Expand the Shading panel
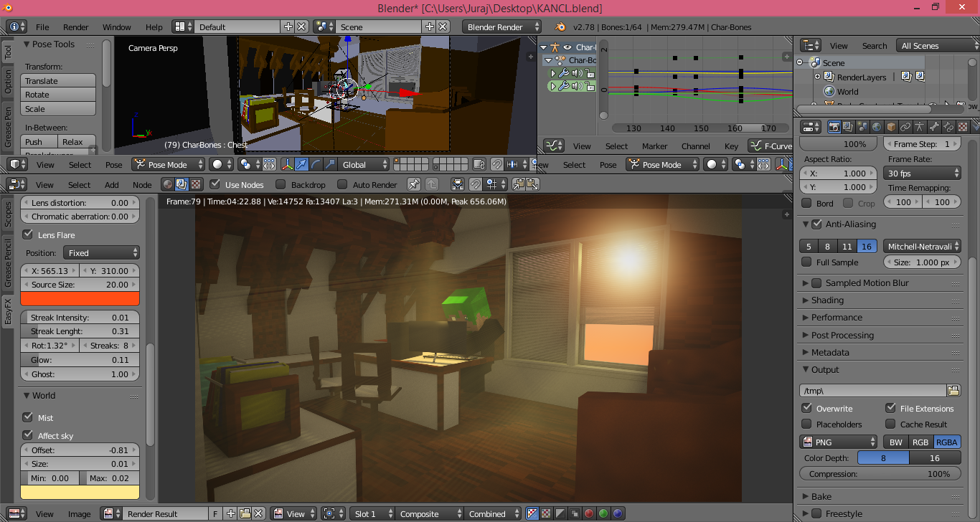Image resolution: width=980 pixels, height=522 pixels. tap(827, 300)
